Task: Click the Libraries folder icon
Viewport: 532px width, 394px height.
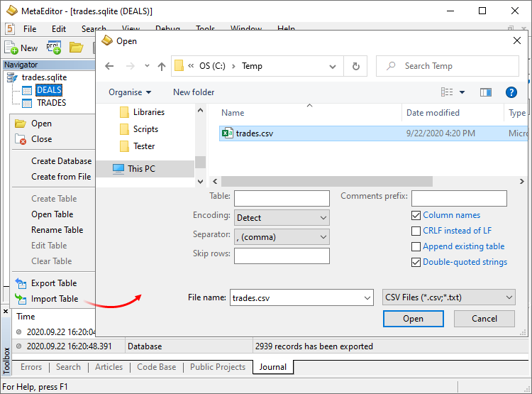Action: tap(124, 112)
